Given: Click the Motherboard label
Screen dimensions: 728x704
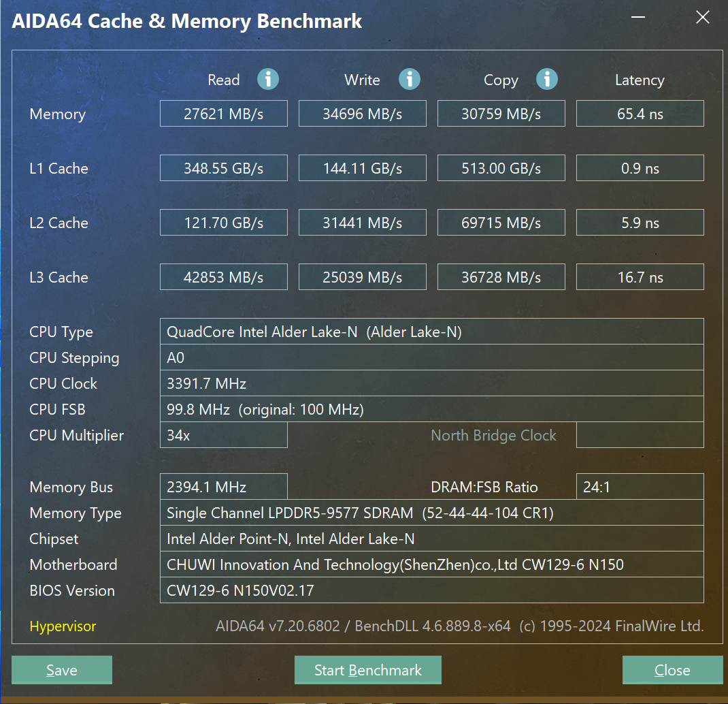Looking at the screenshot, I should click(x=73, y=564).
